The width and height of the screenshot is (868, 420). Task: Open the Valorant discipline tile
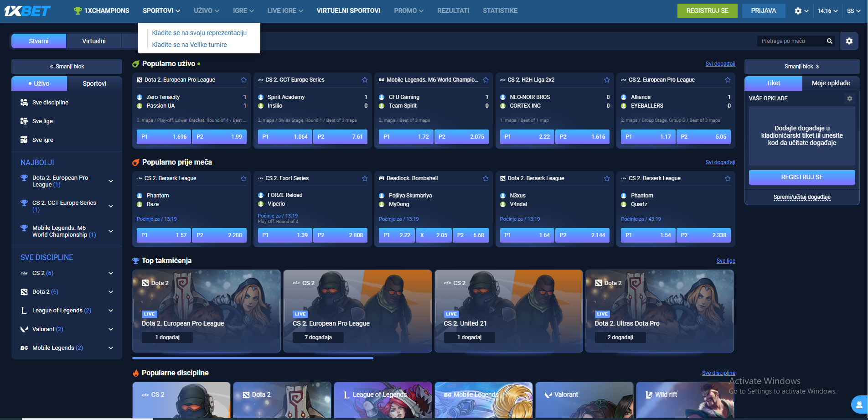coord(584,400)
